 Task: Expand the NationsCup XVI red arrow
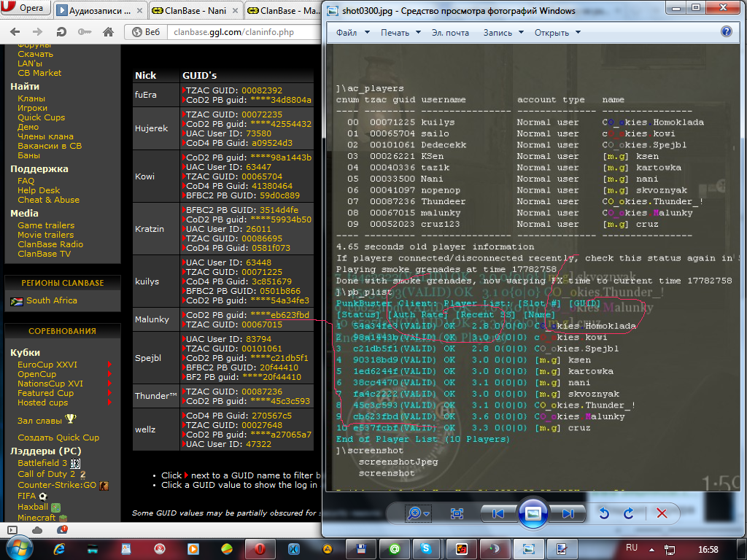(x=109, y=384)
